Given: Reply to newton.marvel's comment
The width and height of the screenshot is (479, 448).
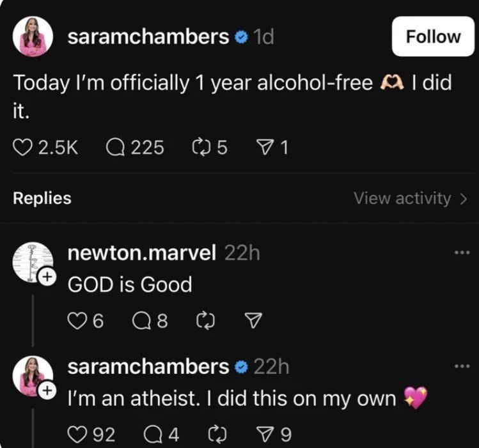Looking at the screenshot, I should coord(141,321).
